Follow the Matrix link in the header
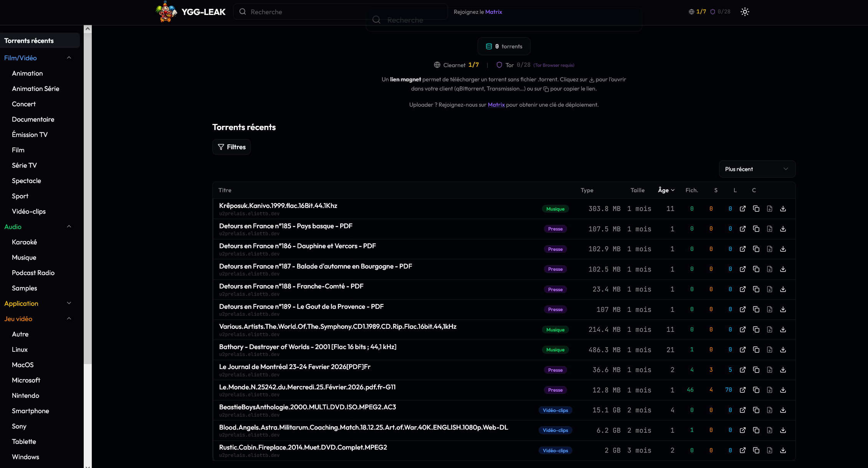Viewport: 868px width, 468px height. (493, 12)
